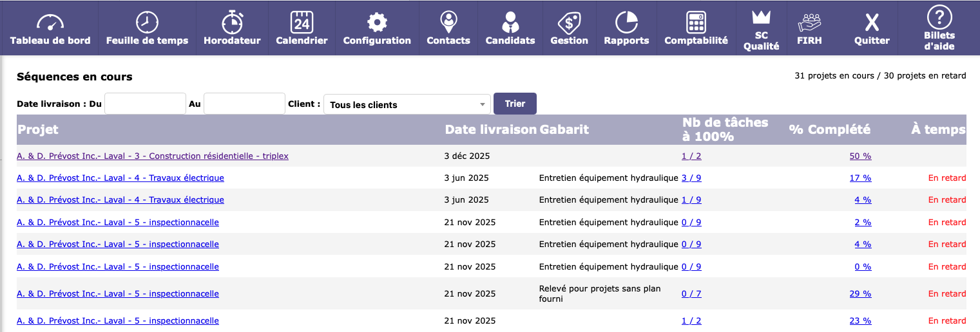
Task: Click the SC Qualité crown icon
Action: (762, 16)
